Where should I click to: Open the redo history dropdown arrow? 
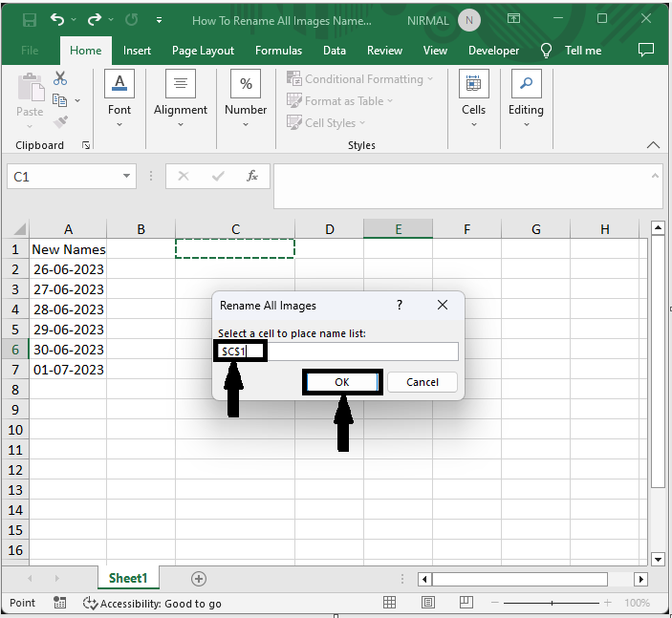(x=111, y=20)
